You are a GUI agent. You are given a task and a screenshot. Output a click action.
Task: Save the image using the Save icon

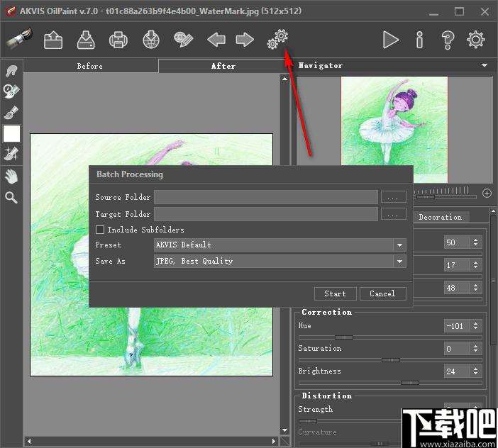[x=86, y=40]
